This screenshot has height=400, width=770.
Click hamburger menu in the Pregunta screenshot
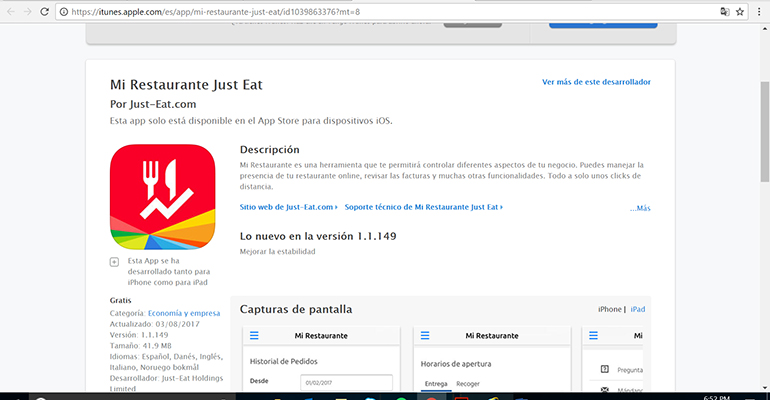pyautogui.click(x=593, y=336)
